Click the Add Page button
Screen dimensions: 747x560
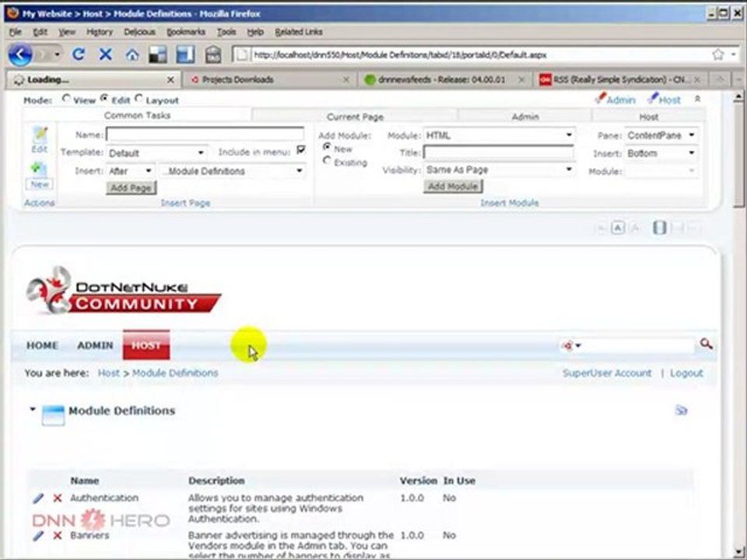coord(131,187)
